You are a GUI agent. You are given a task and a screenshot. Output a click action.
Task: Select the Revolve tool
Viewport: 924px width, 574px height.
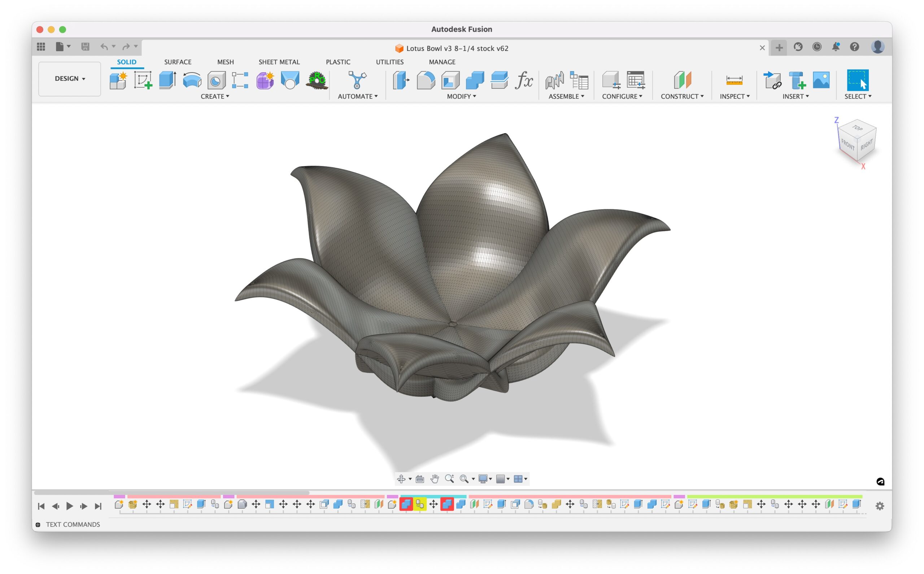192,80
